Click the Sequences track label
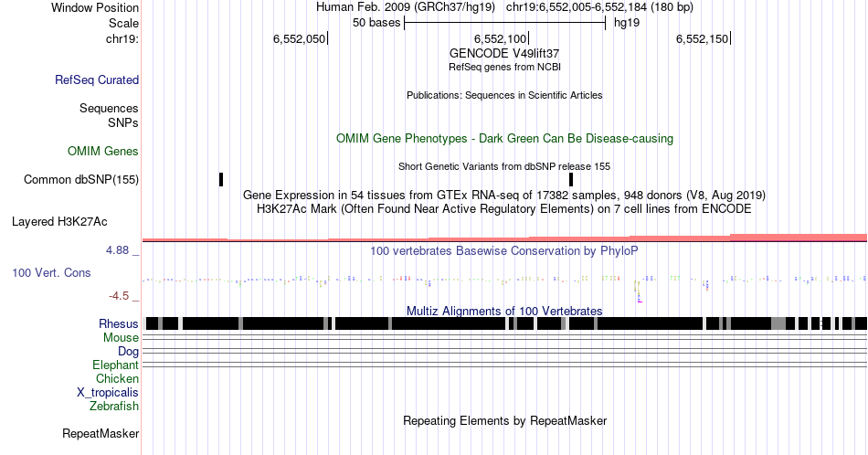Image resolution: width=868 pixels, height=455 pixels. click(x=109, y=108)
